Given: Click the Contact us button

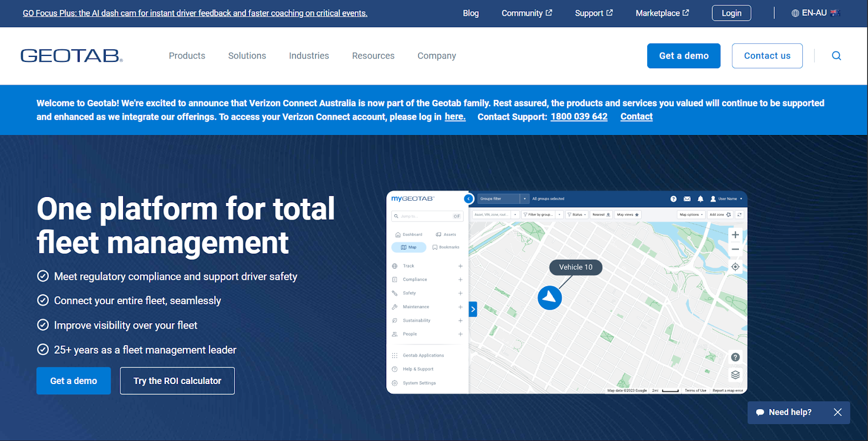Looking at the screenshot, I should pos(767,56).
